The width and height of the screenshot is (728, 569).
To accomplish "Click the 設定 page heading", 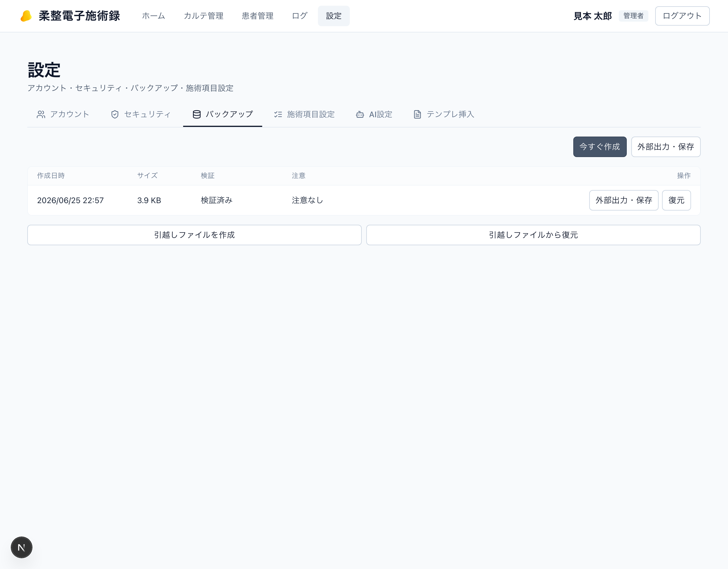I will (x=44, y=70).
